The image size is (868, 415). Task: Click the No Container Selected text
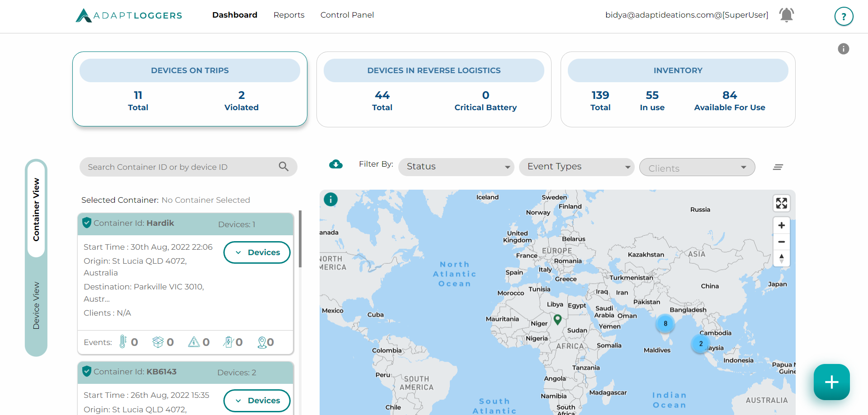click(206, 200)
